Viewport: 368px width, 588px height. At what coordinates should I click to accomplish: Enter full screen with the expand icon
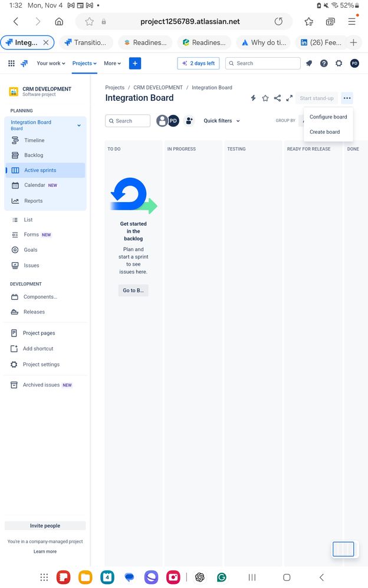pos(289,98)
